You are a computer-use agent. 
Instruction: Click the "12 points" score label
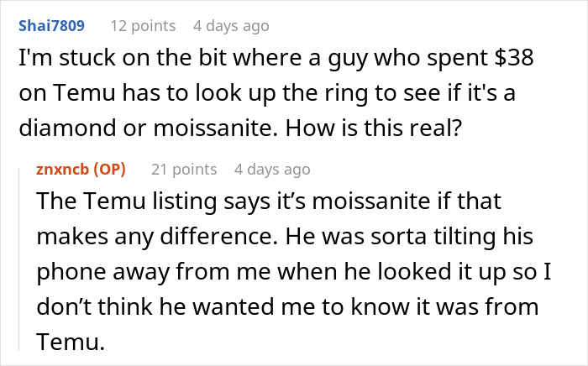pyautogui.click(x=142, y=25)
